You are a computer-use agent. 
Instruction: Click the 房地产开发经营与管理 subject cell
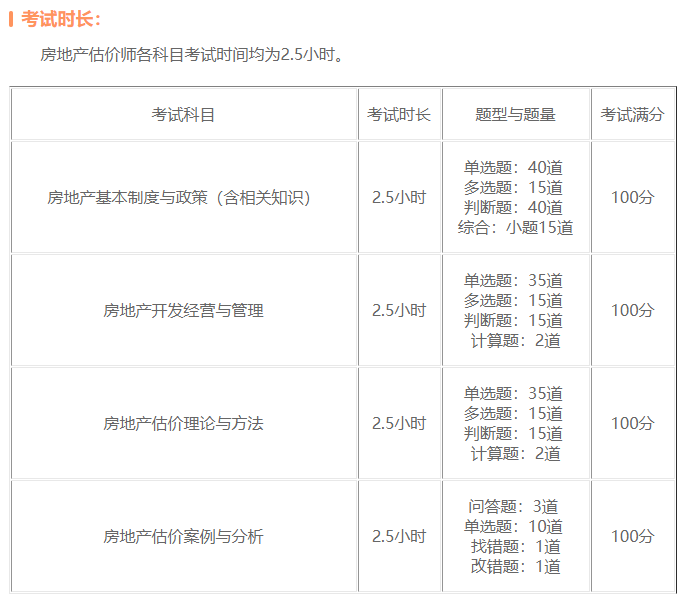click(183, 310)
